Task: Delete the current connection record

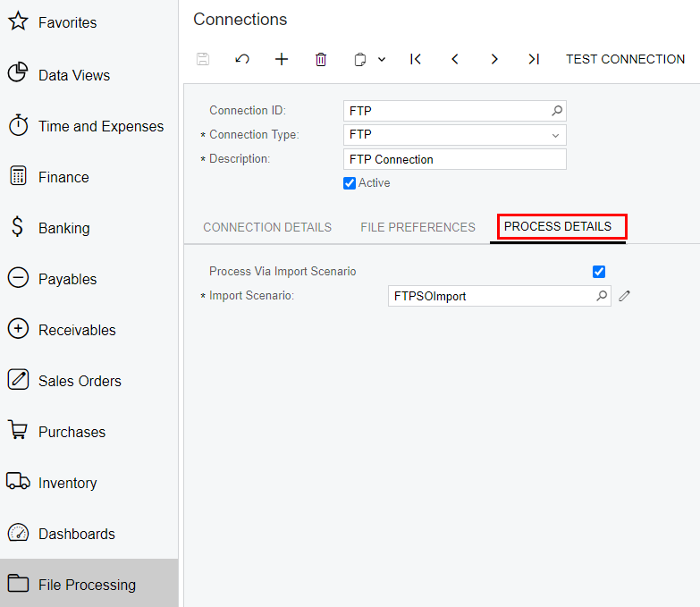Action: [x=321, y=59]
